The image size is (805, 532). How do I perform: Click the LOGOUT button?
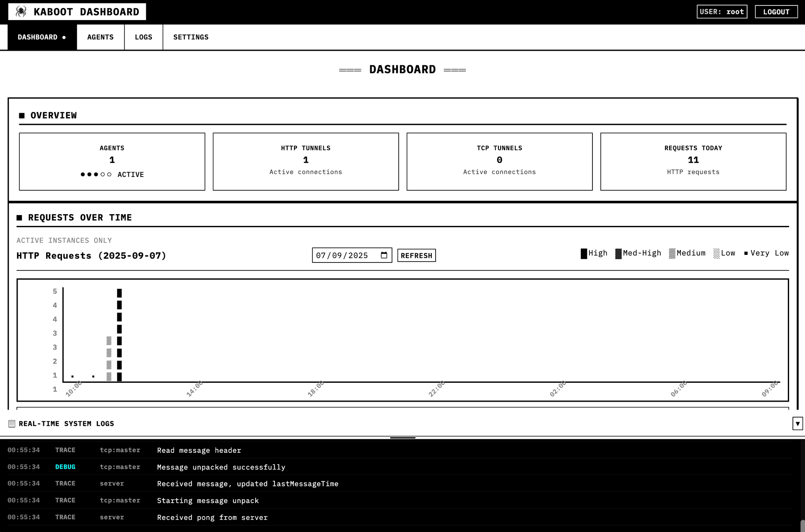click(x=776, y=11)
